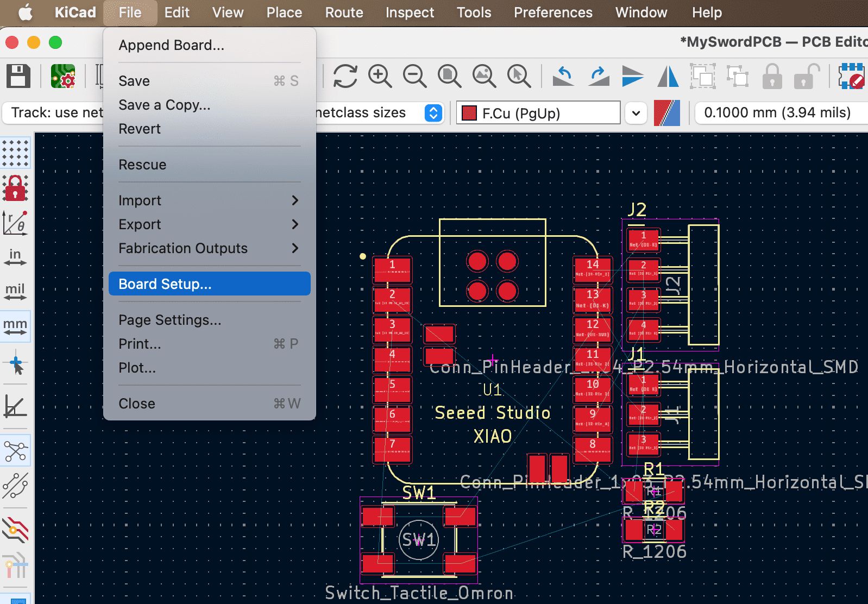Open the Inspect menu
The image size is (868, 604).
[410, 12]
